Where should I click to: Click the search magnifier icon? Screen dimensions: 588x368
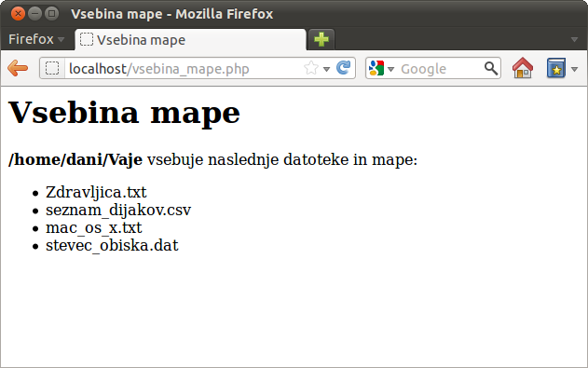[x=491, y=69]
